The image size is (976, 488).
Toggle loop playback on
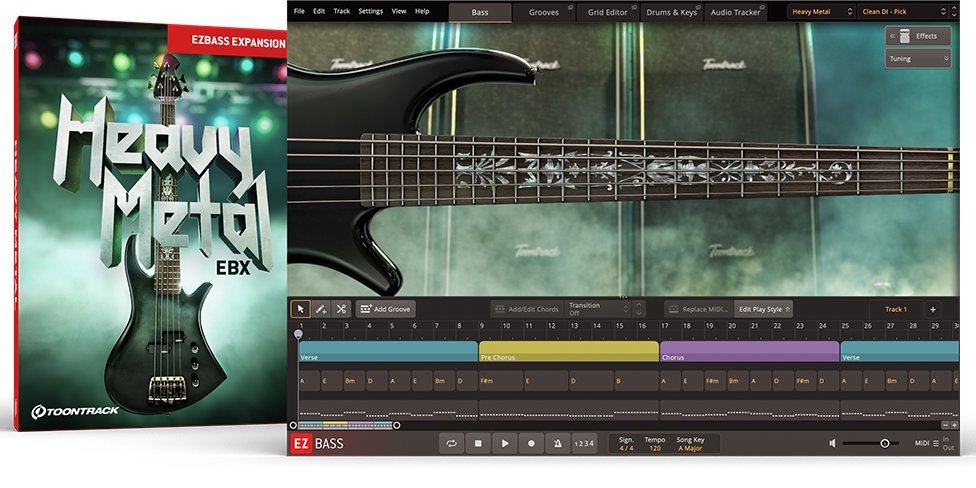(451, 443)
